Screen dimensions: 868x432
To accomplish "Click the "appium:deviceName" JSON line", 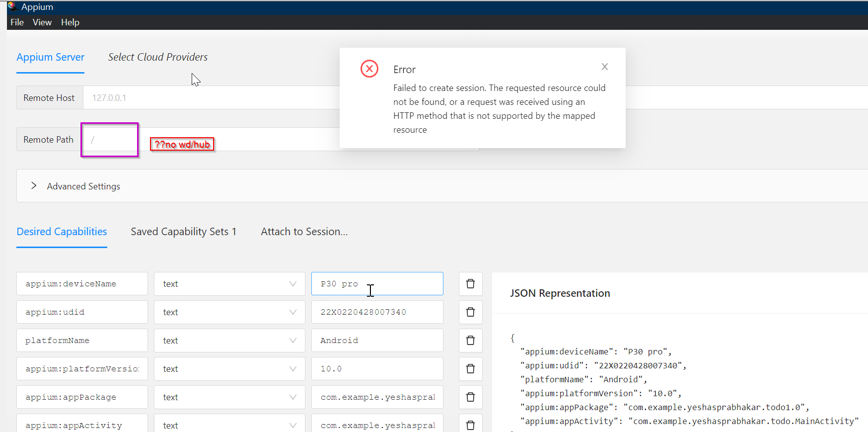I will (596, 352).
